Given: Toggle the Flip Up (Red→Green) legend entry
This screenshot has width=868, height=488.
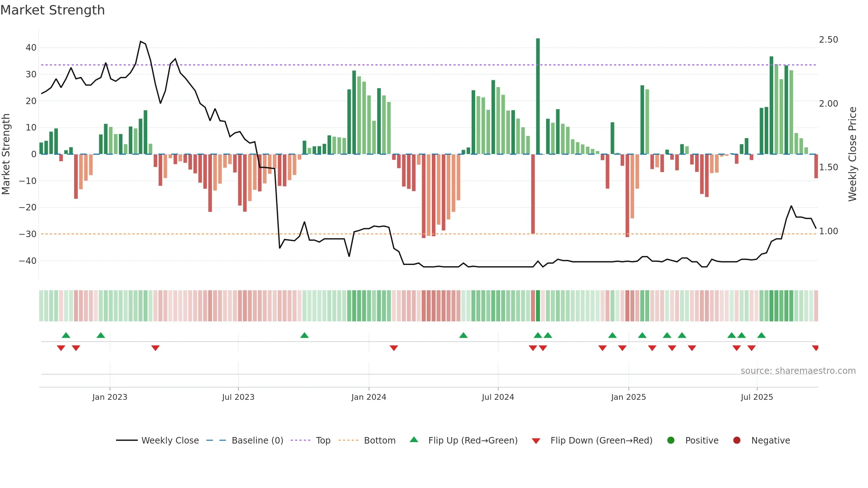Looking at the screenshot, I should 464,440.
